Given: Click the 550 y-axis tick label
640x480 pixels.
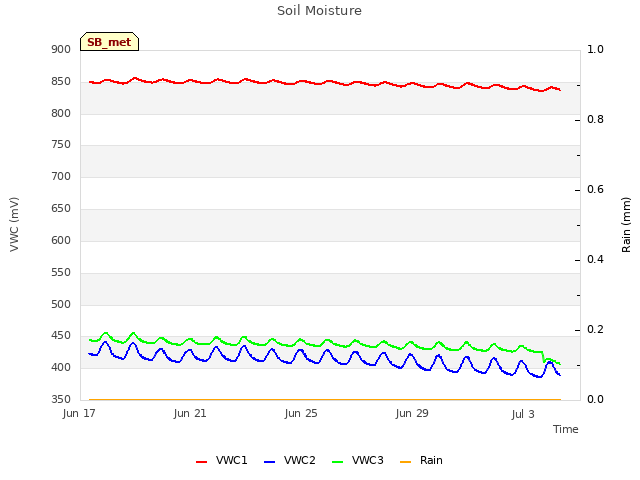Looking at the screenshot, I should pyautogui.click(x=61, y=273).
